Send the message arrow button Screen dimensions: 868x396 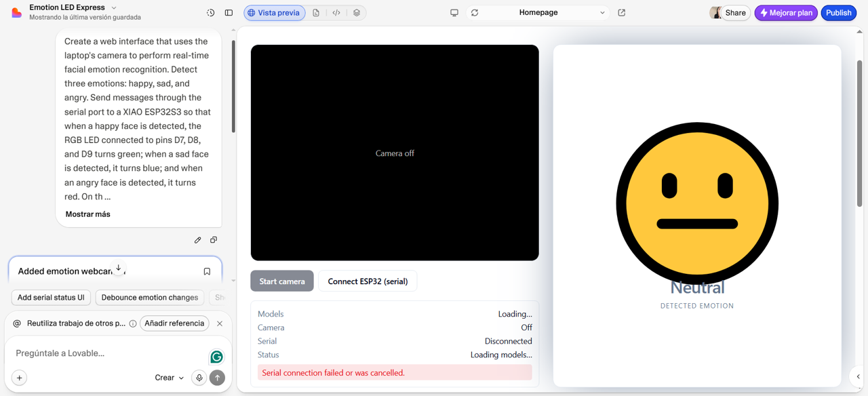(217, 378)
